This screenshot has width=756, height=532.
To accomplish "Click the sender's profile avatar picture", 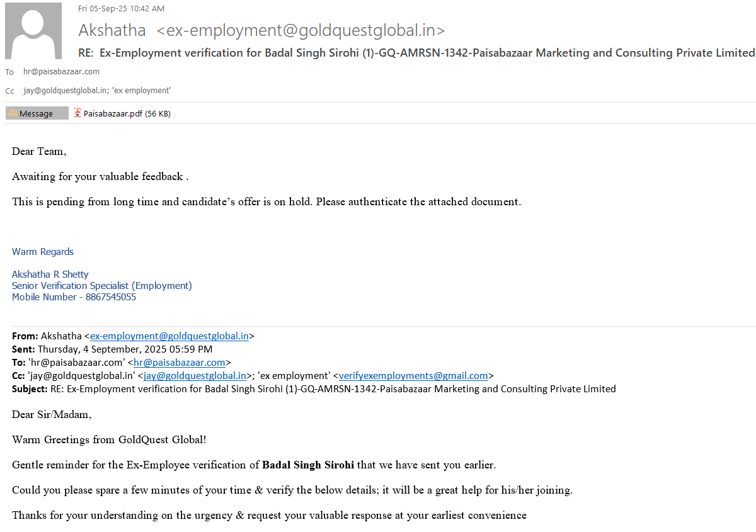I will click(x=33, y=31).
